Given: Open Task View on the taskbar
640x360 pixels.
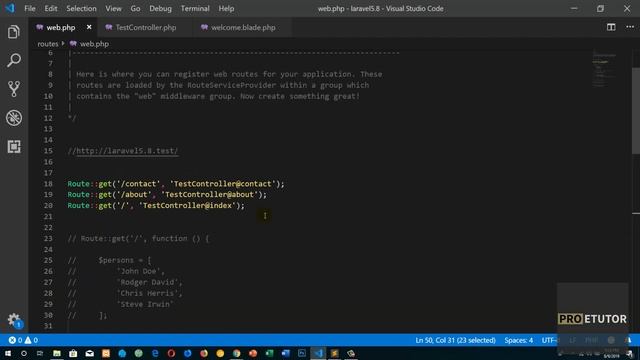Looking at the screenshot, I should tap(40, 353).
